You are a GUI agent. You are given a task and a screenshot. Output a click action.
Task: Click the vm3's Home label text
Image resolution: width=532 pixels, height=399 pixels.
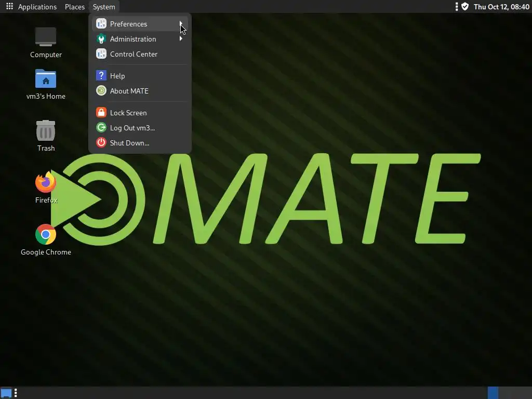point(46,96)
